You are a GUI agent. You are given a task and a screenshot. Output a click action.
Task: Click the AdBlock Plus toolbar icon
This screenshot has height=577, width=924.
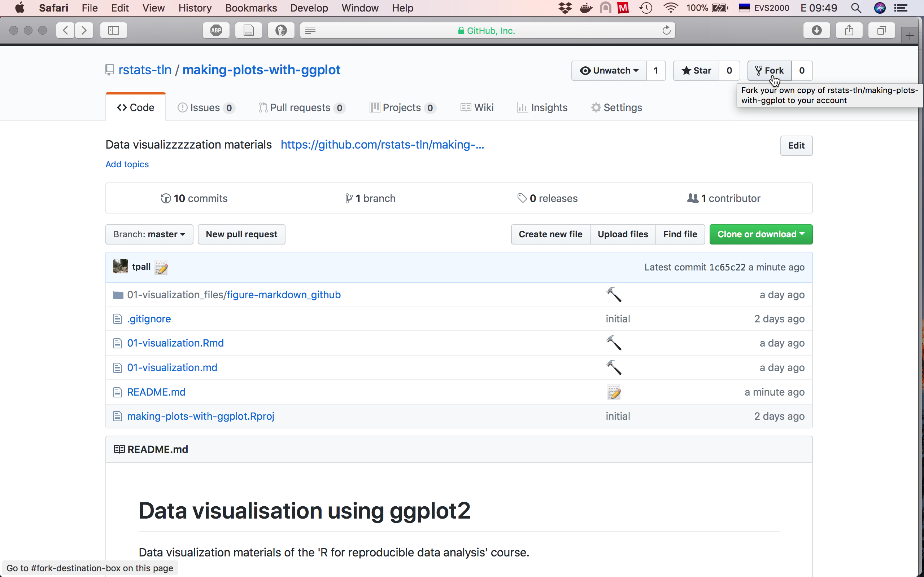coord(216,31)
